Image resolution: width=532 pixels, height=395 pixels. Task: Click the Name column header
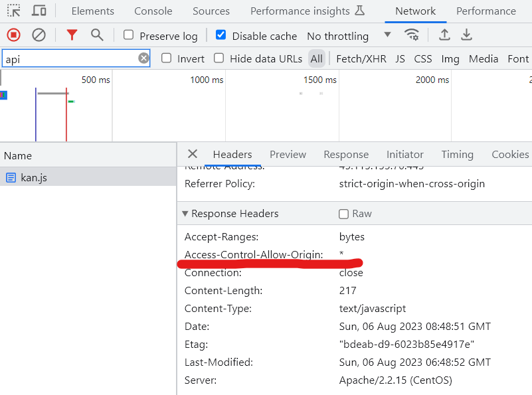(18, 156)
